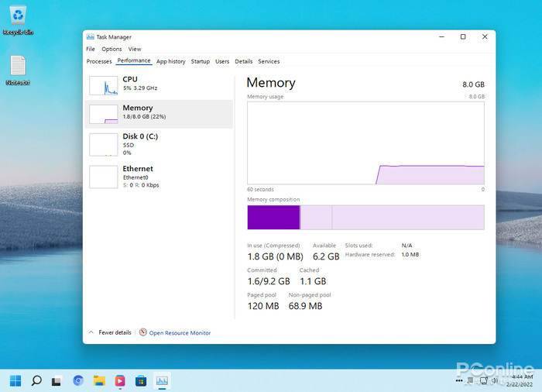Screen dimensions: 542x392
Task: Open the File menu
Action: pyautogui.click(x=91, y=49)
